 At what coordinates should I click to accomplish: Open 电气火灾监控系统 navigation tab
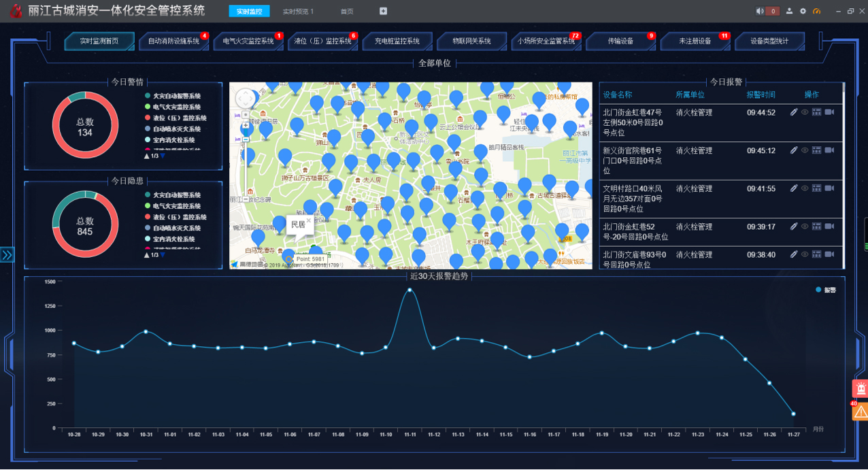tap(248, 41)
